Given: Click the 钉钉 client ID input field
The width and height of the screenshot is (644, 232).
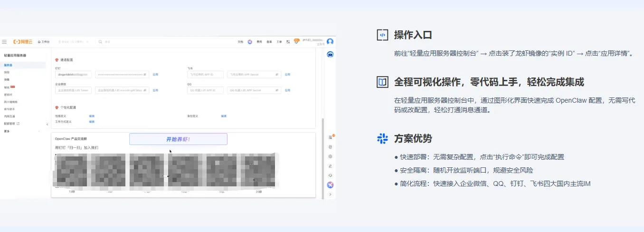Looking at the screenshot, I should click(73, 74).
